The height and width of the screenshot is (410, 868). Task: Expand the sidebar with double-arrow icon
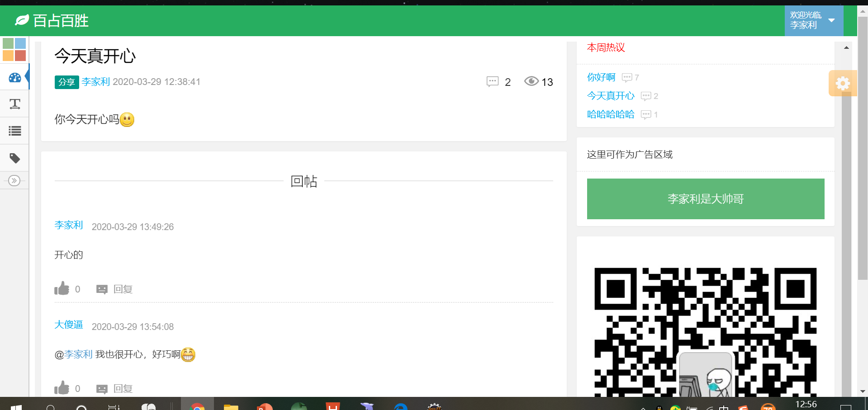(x=14, y=181)
